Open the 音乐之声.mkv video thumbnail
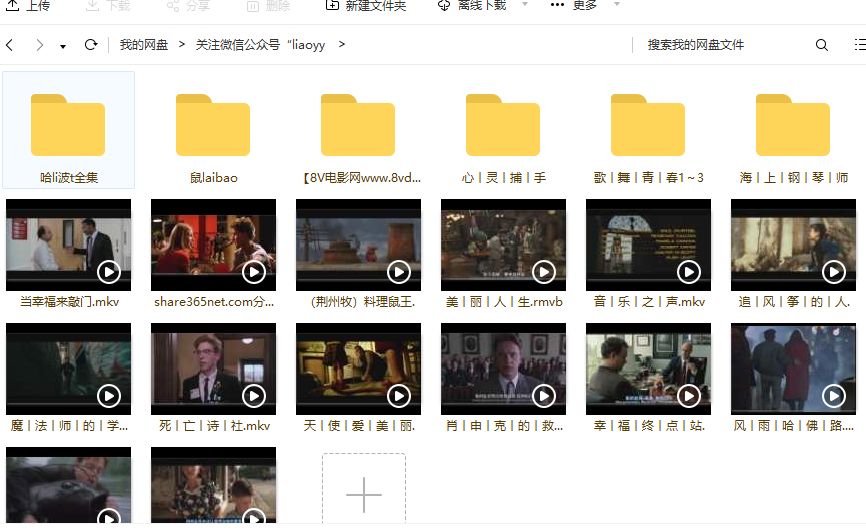 648,245
